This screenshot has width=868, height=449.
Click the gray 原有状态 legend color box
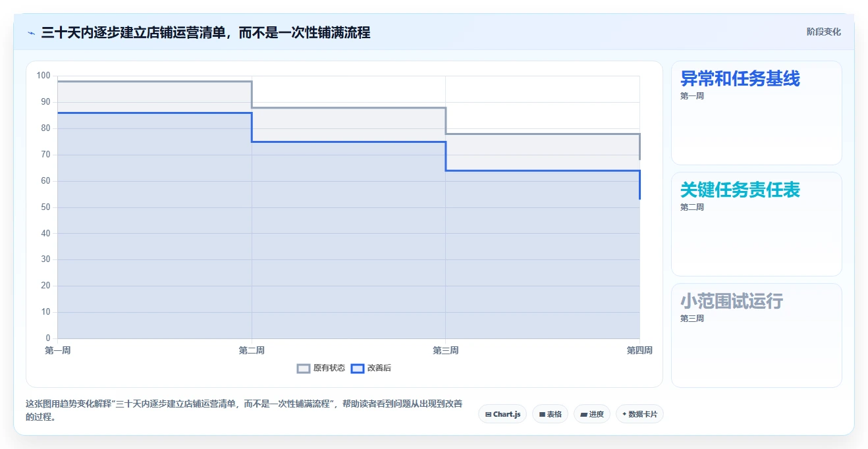(304, 368)
